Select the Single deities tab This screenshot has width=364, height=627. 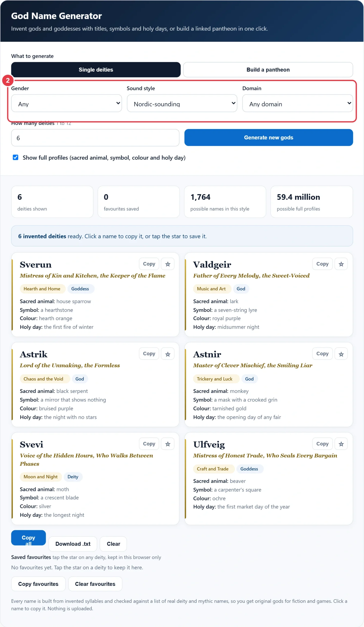click(96, 70)
